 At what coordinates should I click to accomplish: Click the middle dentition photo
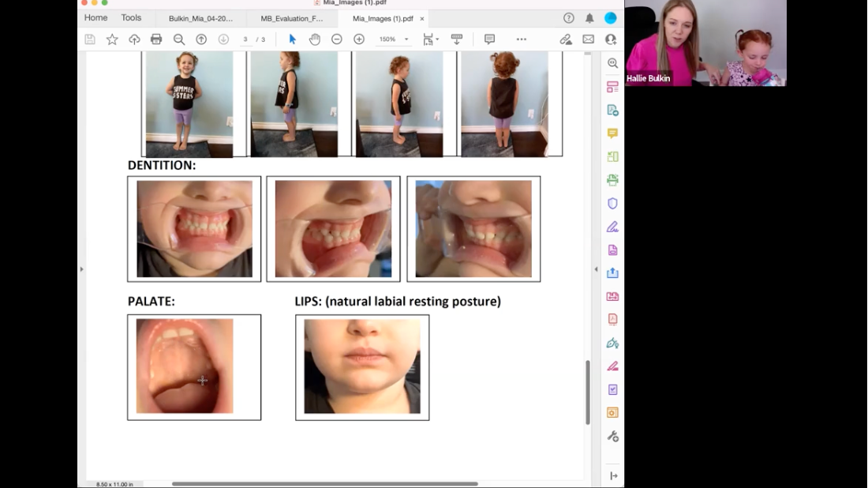pos(333,229)
